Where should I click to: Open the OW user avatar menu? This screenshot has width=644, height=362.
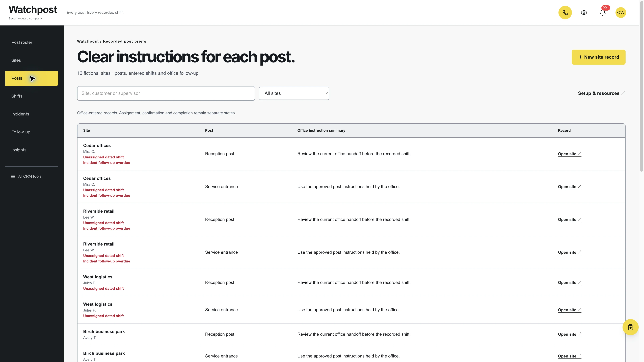click(x=621, y=13)
